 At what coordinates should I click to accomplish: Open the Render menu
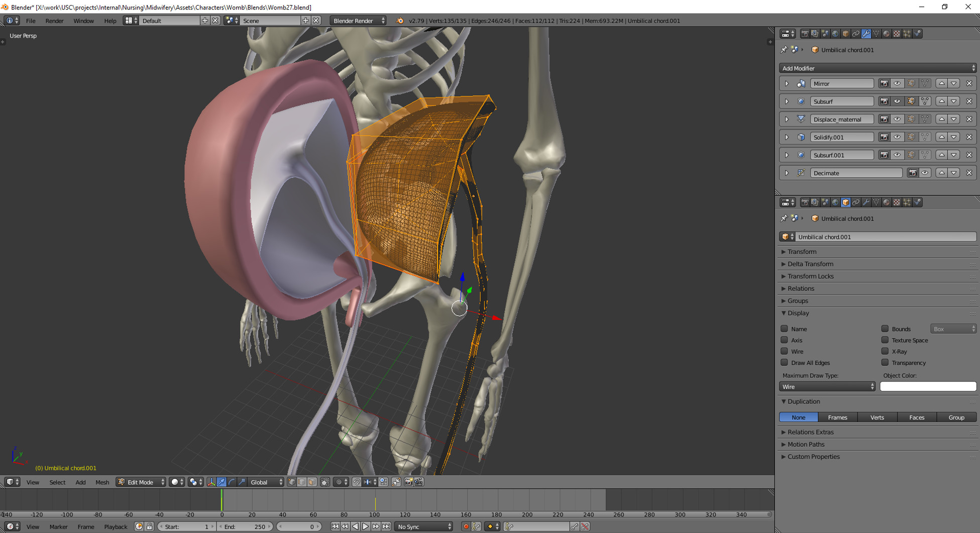click(x=54, y=21)
